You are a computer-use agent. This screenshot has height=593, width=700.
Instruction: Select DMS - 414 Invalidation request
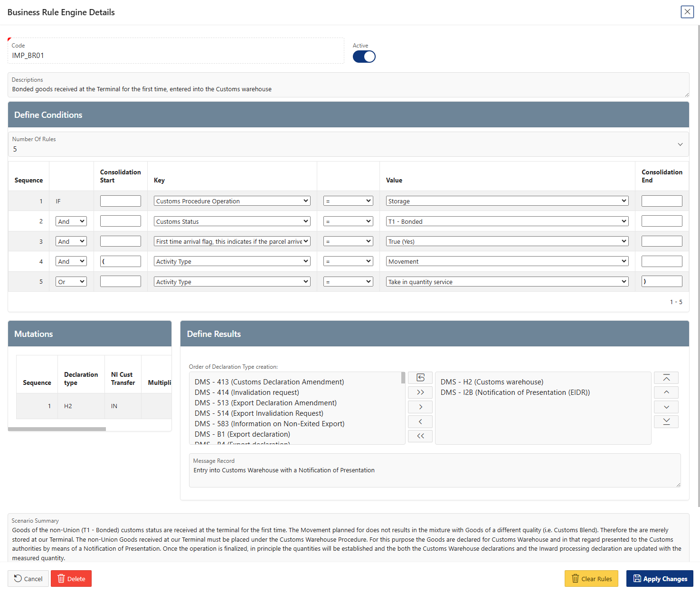(x=247, y=392)
